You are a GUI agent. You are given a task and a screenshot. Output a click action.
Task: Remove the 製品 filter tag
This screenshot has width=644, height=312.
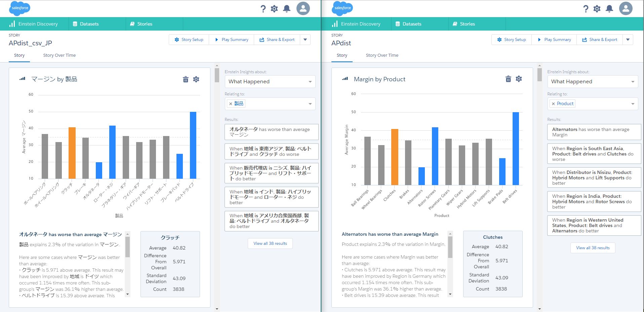pyautogui.click(x=231, y=104)
